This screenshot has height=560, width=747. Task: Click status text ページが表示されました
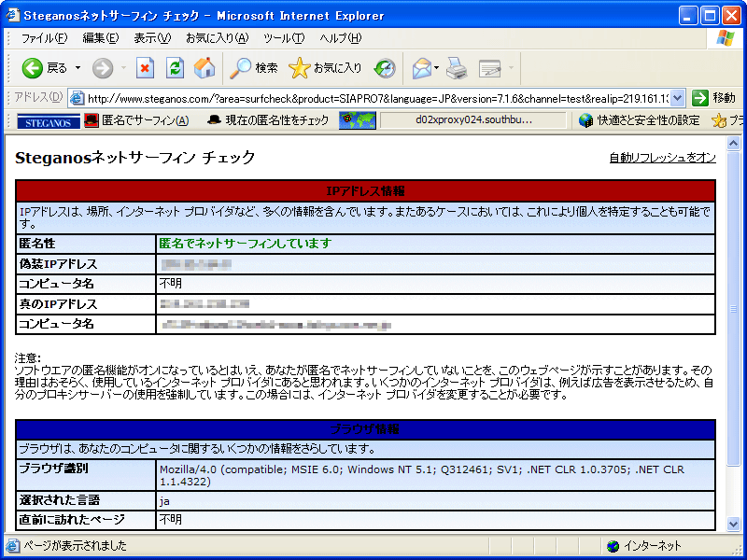click(x=76, y=546)
